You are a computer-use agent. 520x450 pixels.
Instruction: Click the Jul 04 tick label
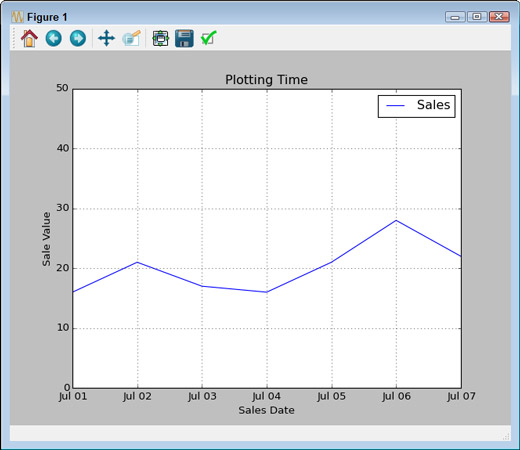(x=266, y=396)
